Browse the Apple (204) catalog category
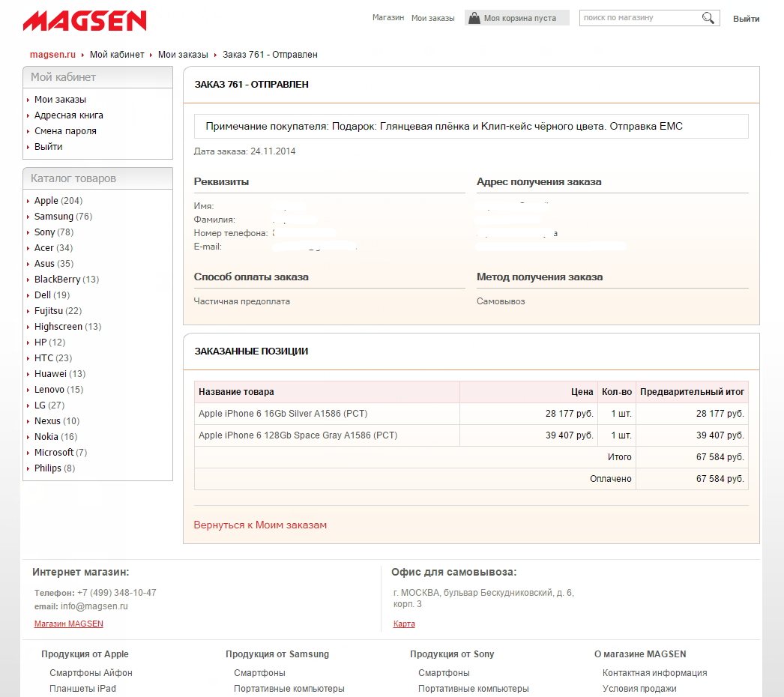The height and width of the screenshot is (697, 784). coord(58,201)
